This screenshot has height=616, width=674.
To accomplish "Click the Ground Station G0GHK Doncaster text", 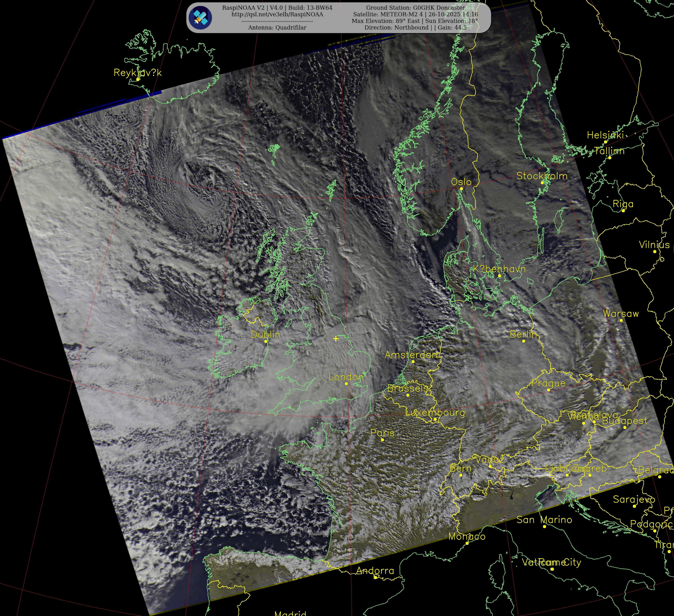I will pos(415,8).
